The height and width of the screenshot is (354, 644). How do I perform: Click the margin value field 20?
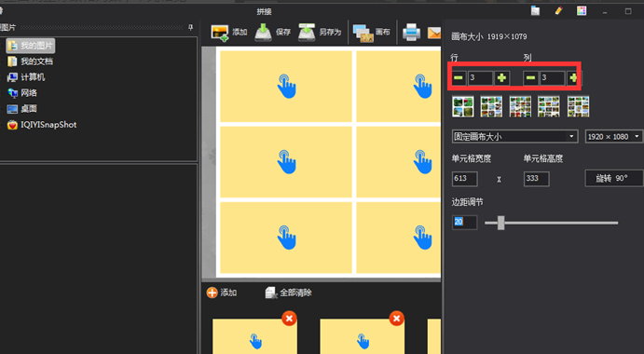pyautogui.click(x=464, y=222)
